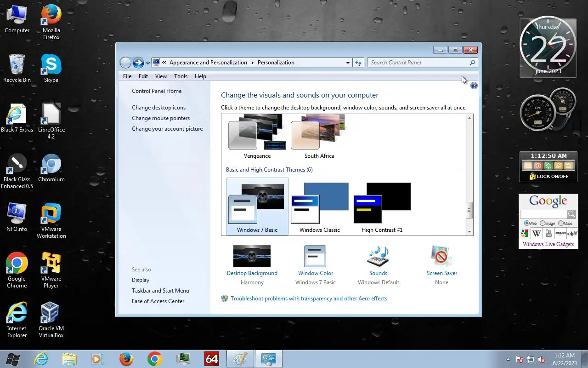This screenshot has width=588, height=368.
Task: Open the Edit menu
Action: coord(143,76)
